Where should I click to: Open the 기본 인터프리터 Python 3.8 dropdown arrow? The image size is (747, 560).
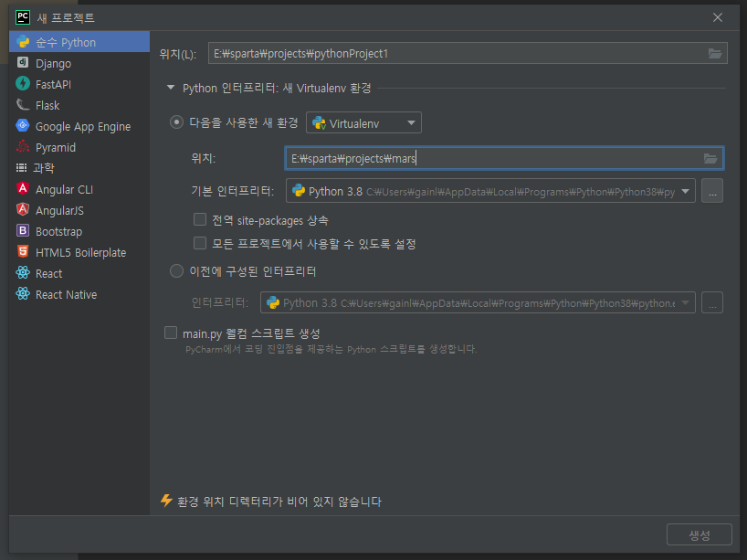[685, 191]
